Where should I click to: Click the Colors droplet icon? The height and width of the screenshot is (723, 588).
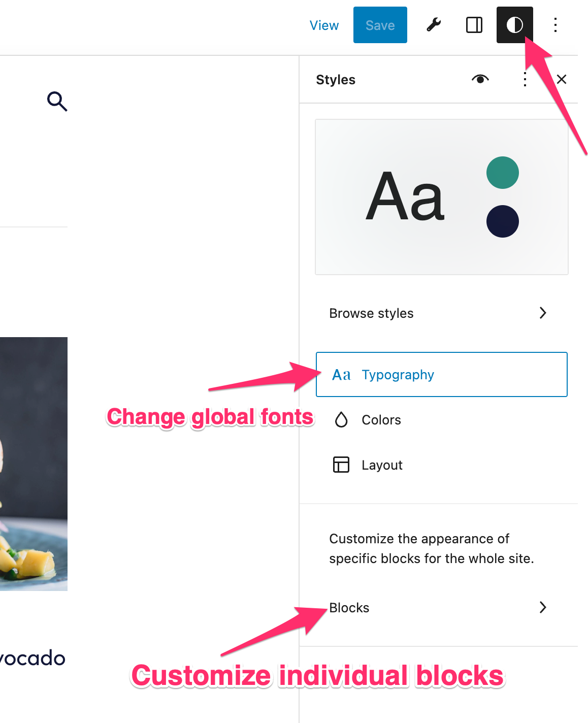coord(341,420)
